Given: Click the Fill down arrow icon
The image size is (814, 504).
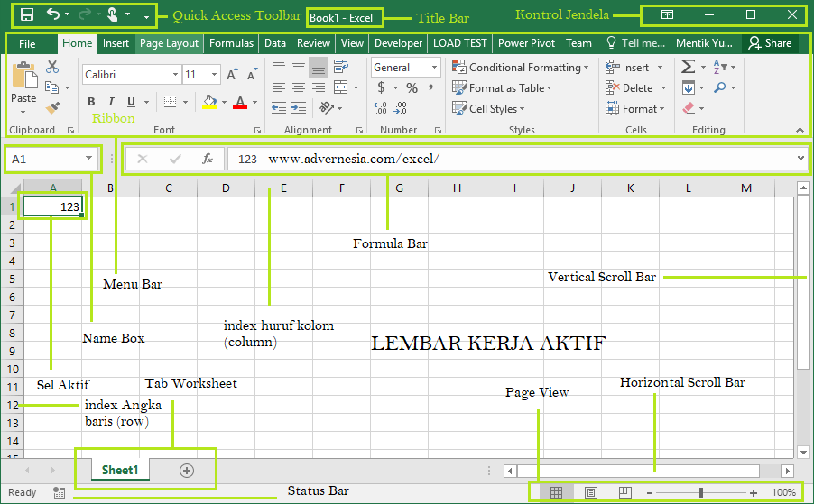Looking at the screenshot, I should tap(689, 87).
